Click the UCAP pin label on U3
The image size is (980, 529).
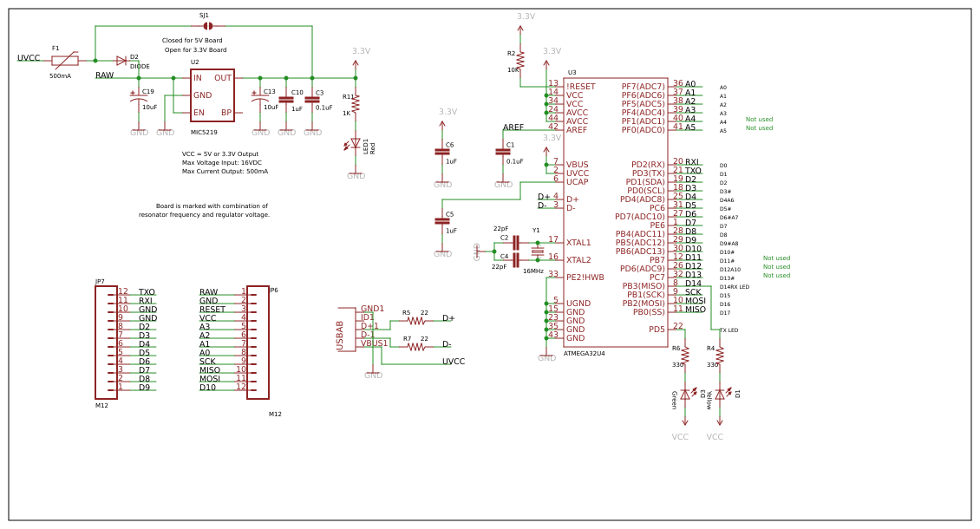pyautogui.click(x=578, y=182)
